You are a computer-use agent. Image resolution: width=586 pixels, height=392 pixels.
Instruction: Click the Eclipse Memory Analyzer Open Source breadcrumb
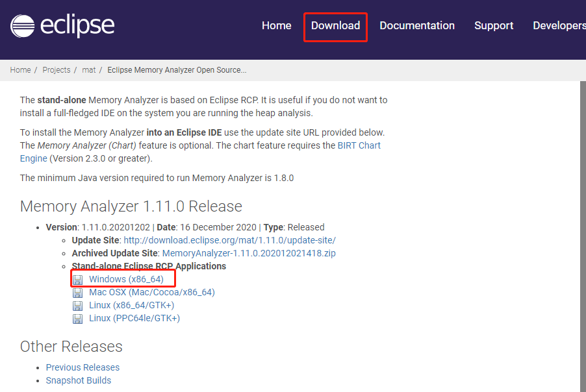[x=177, y=70]
